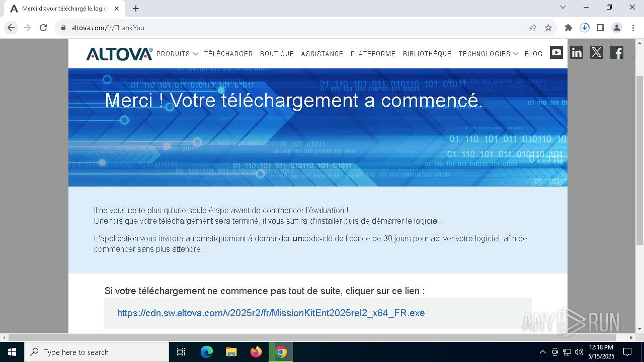Expand PRODUITS menu

[177, 54]
